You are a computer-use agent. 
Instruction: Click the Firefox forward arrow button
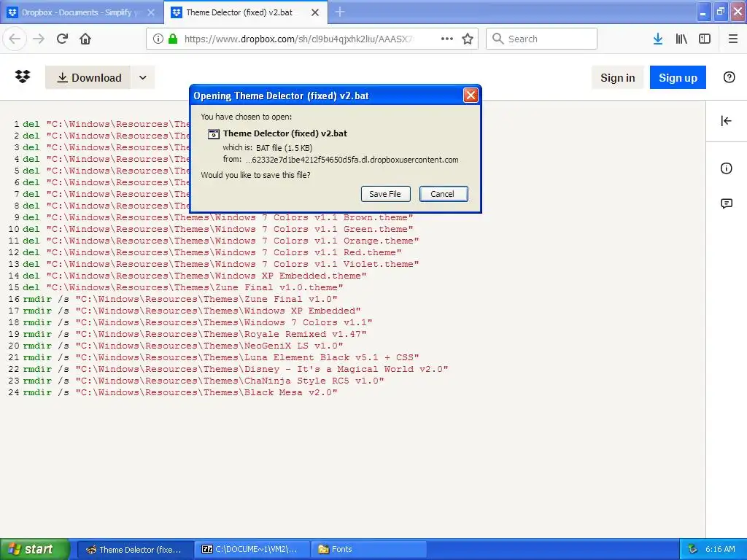(39, 39)
